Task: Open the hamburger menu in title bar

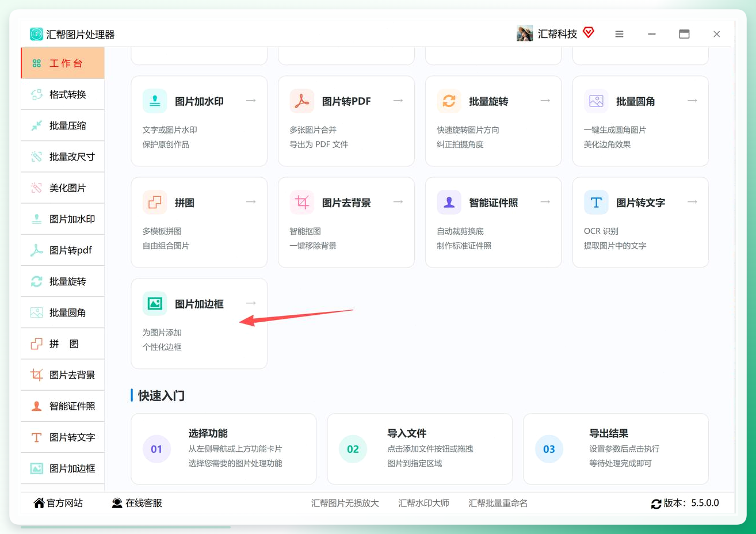Action: point(619,34)
